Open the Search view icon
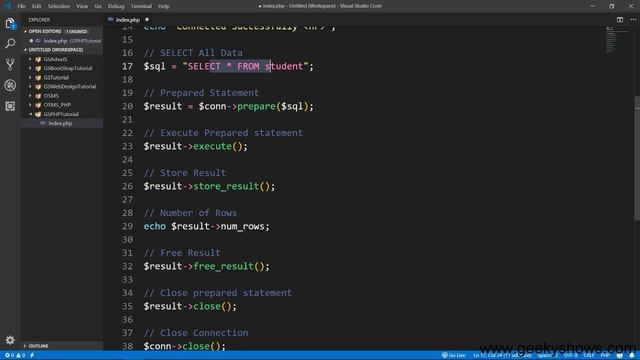 tap(10, 43)
